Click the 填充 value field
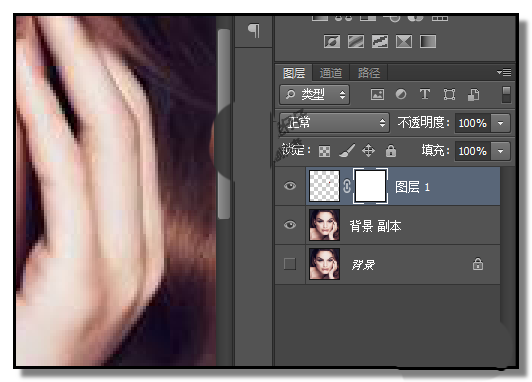The image size is (532, 382). 473,151
